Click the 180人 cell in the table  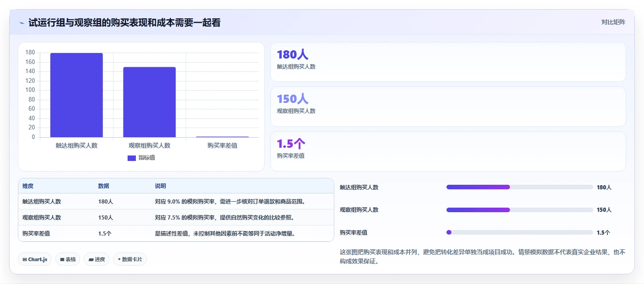[x=106, y=202]
